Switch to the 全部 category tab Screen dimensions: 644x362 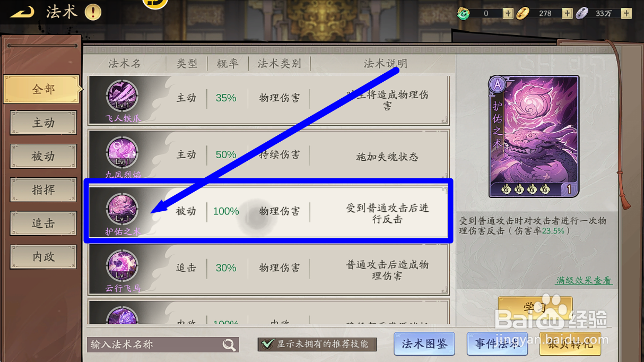click(x=42, y=89)
